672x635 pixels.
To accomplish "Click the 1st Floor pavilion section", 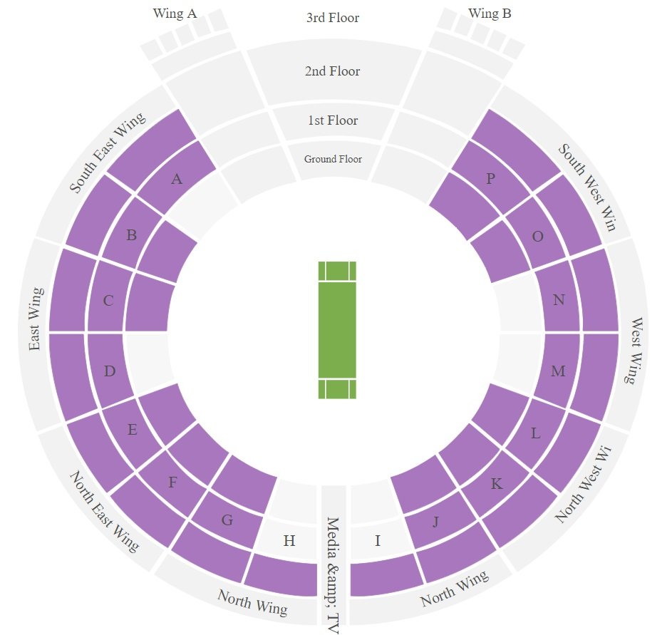I will click(x=333, y=120).
